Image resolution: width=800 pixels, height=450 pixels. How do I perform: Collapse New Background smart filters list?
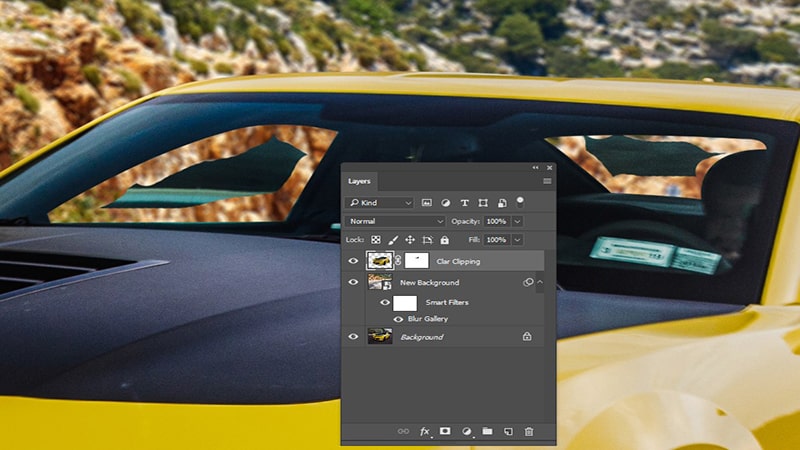pyautogui.click(x=540, y=282)
